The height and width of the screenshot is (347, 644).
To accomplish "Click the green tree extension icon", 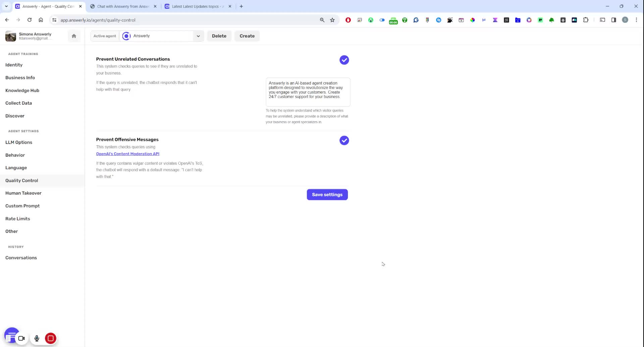I will (551, 20).
